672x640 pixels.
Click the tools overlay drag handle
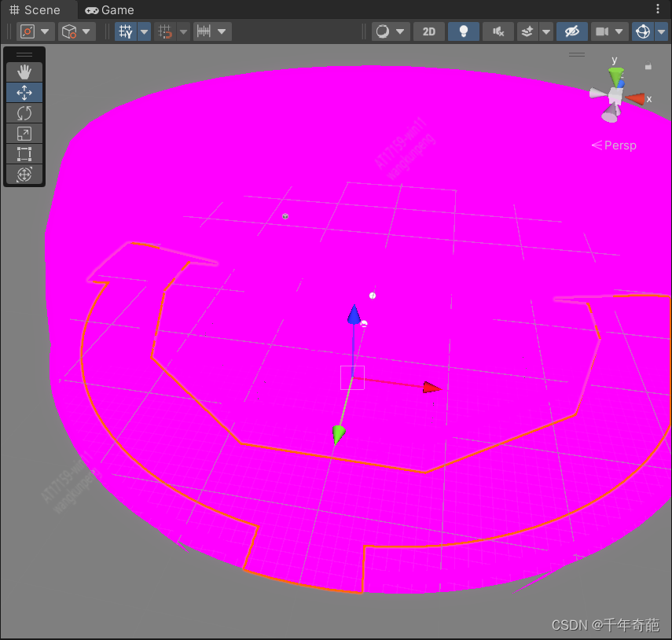coord(24,54)
